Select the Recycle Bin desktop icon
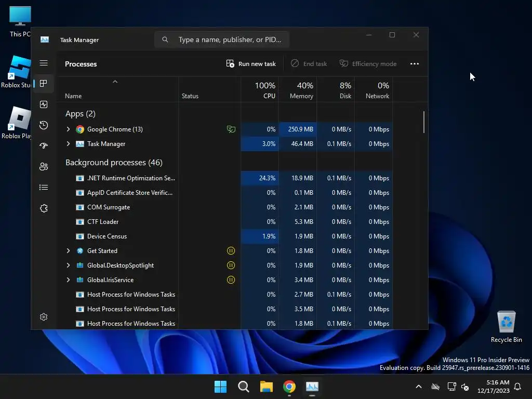Screen dimensions: 532x399 click(x=506, y=327)
